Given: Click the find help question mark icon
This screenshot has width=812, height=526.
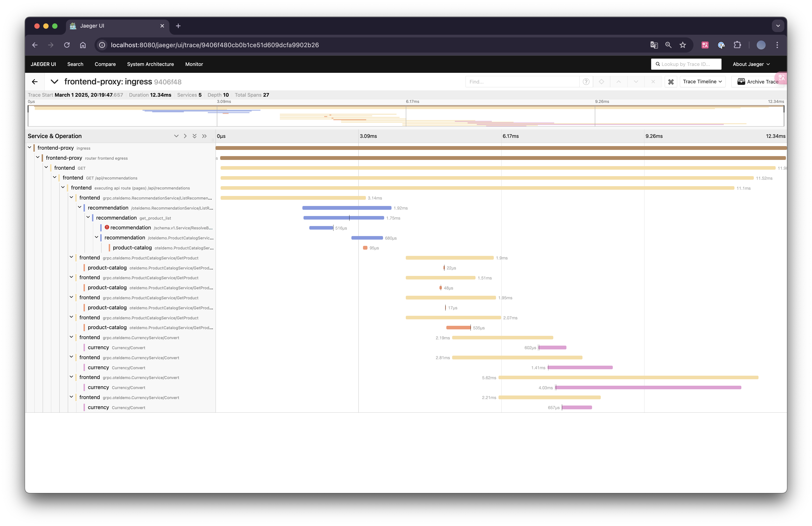Looking at the screenshot, I should (586, 82).
